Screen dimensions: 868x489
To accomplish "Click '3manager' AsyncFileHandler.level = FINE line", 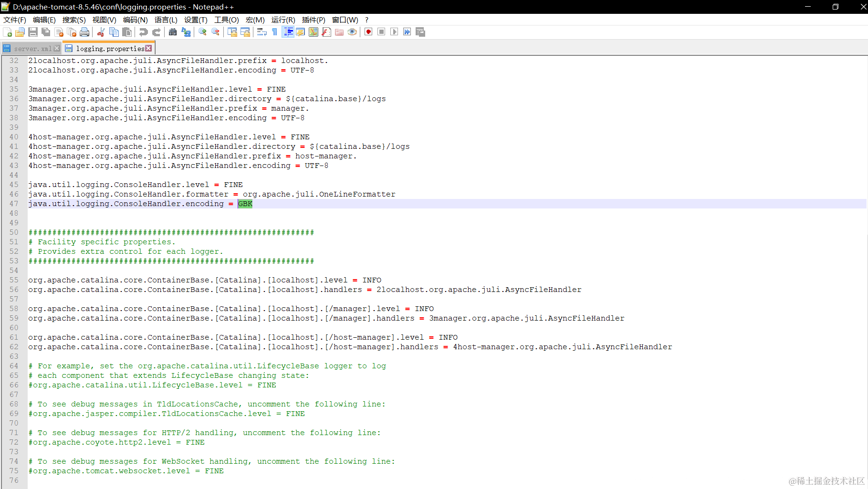I will point(157,89).
